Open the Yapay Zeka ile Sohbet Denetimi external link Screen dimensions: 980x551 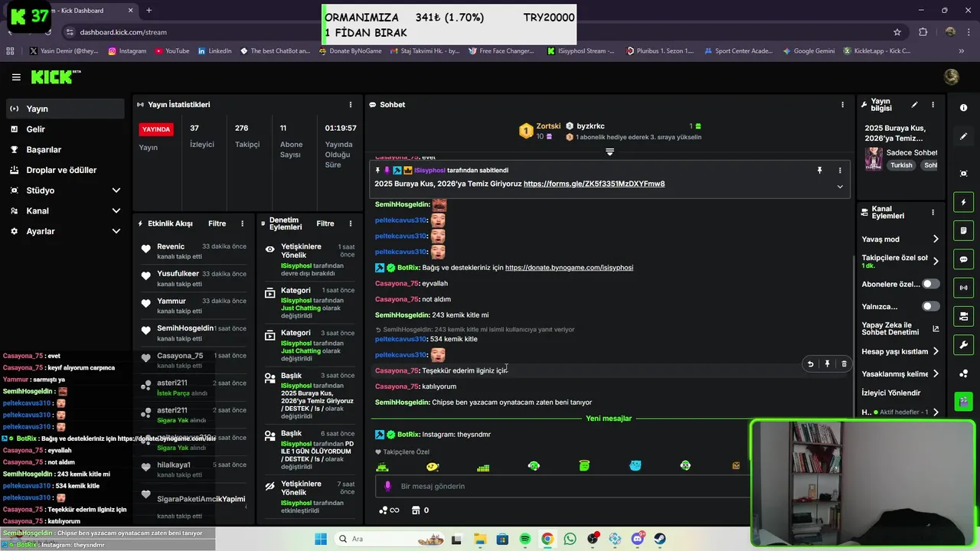tap(936, 328)
